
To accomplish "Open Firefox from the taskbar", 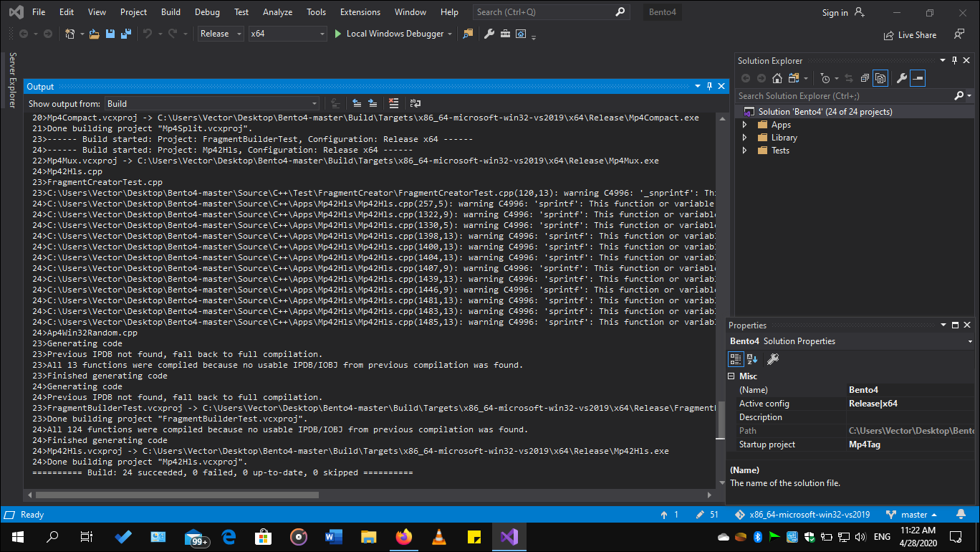I will point(404,536).
